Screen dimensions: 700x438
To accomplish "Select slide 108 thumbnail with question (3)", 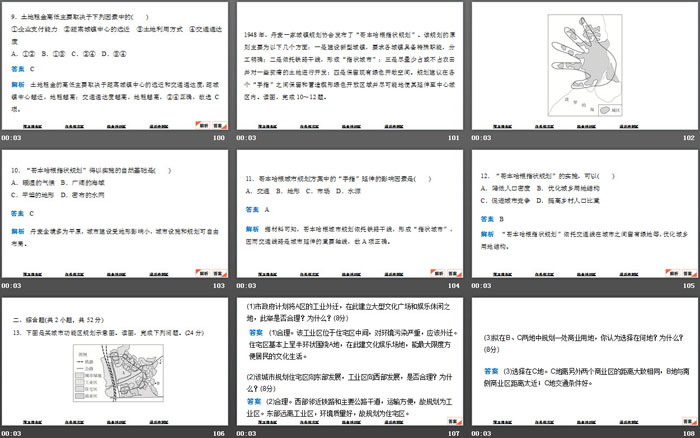I will tap(585, 361).
